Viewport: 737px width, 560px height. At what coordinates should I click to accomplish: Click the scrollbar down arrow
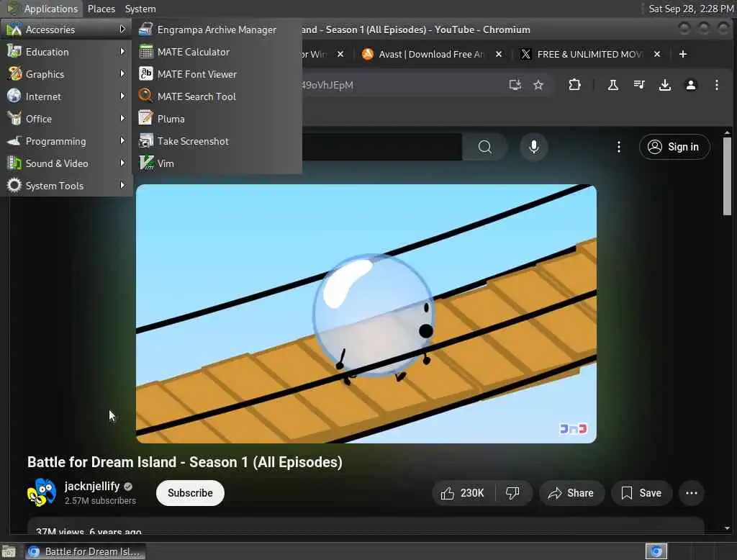(727, 528)
